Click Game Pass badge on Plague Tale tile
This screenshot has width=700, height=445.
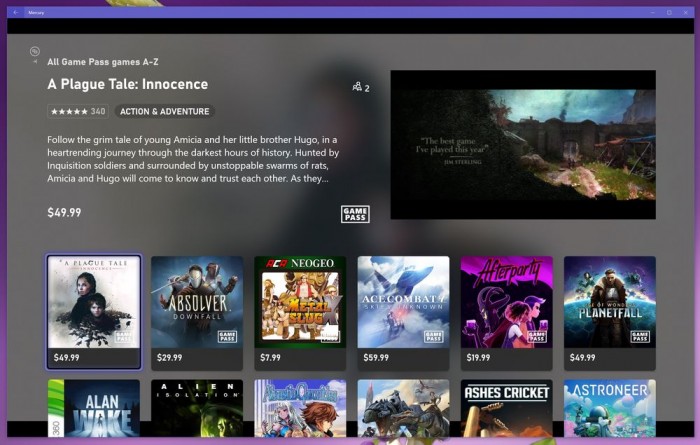pyautogui.click(x=124, y=337)
